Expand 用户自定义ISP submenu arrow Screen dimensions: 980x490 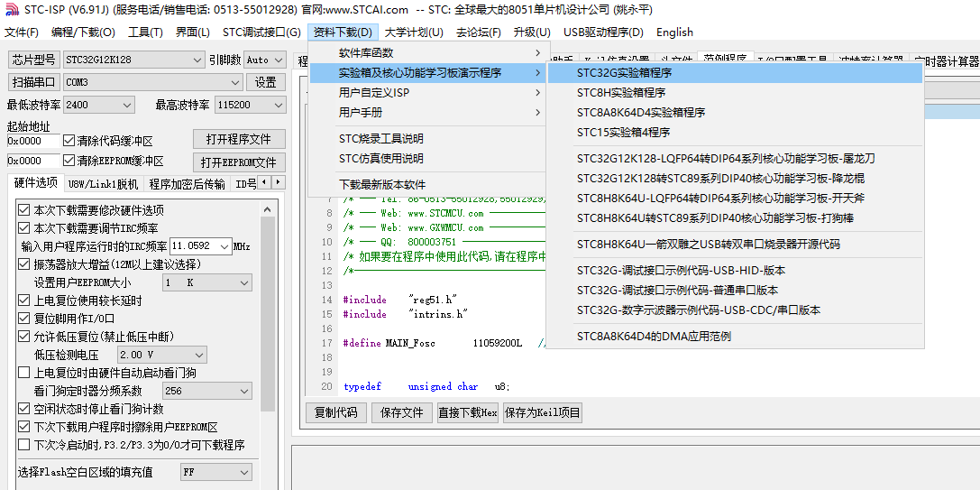point(538,93)
